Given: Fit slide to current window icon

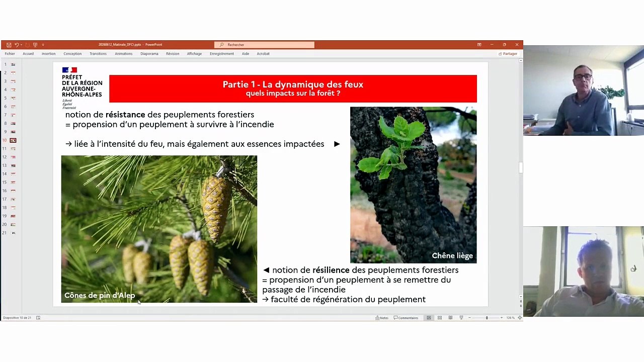Looking at the screenshot, I should (520, 318).
